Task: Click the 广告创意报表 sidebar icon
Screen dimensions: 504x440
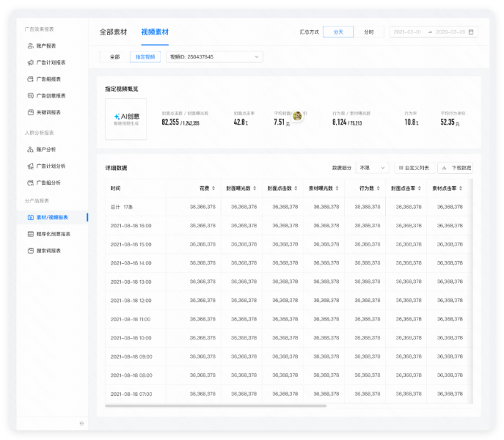Action: coord(29,95)
